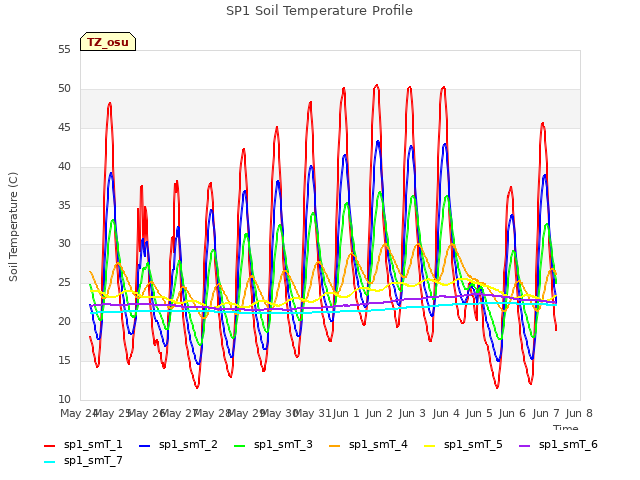Select the sp1_smT_2 legend label

pos(188,444)
